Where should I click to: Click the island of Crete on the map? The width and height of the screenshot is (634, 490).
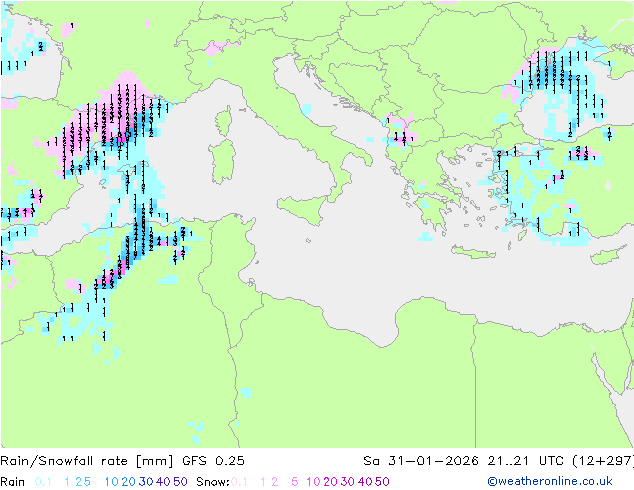473,252
